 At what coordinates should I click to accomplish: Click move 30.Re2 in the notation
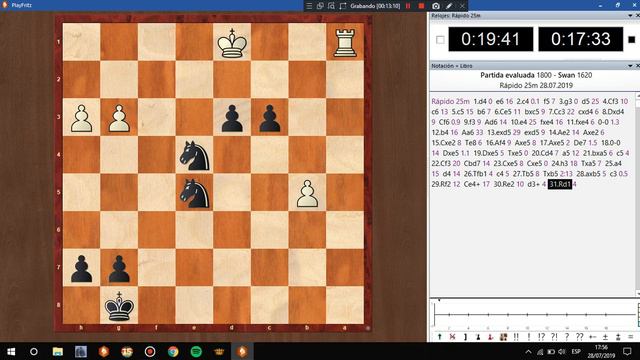(x=504, y=184)
